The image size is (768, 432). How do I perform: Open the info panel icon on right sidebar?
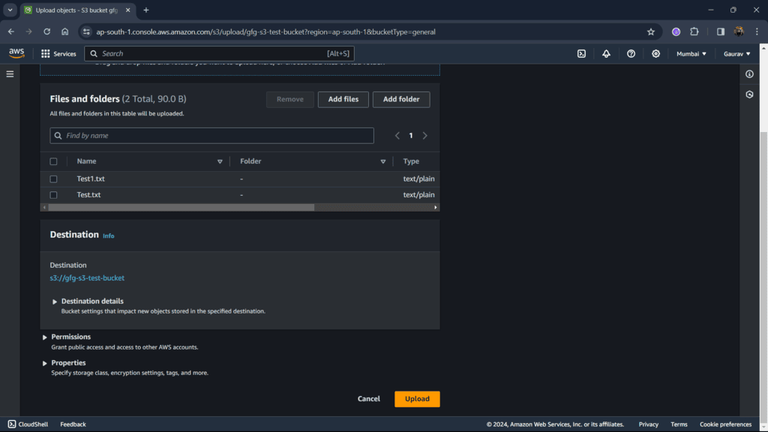pos(749,74)
